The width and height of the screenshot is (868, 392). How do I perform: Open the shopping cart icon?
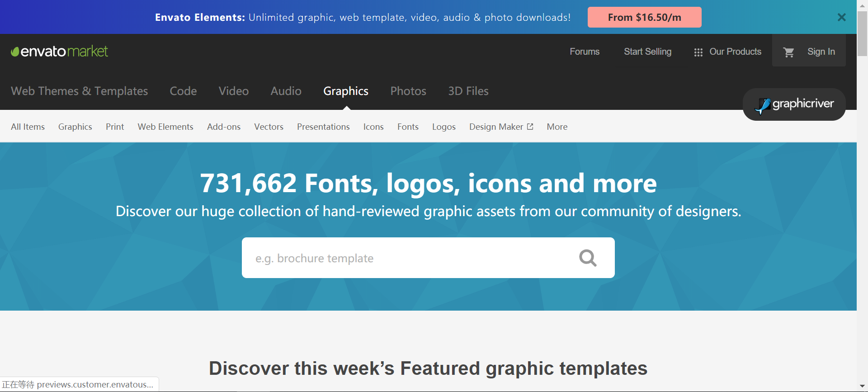click(788, 52)
